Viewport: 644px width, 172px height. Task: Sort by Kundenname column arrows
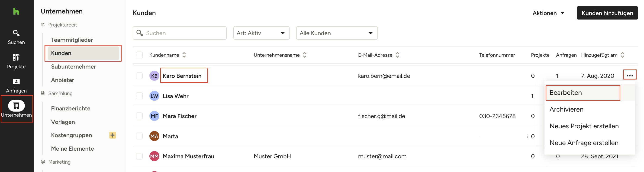tap(184, 55)
